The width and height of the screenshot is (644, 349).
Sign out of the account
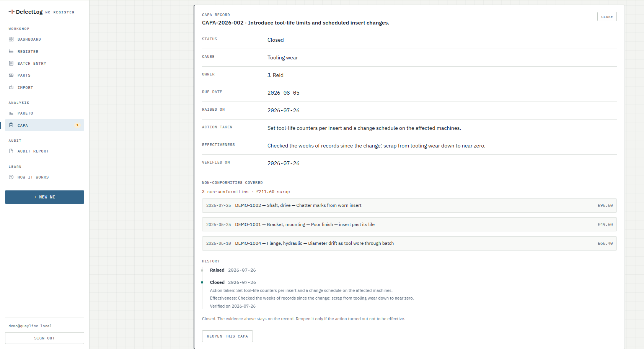click(x=44, y=338)
